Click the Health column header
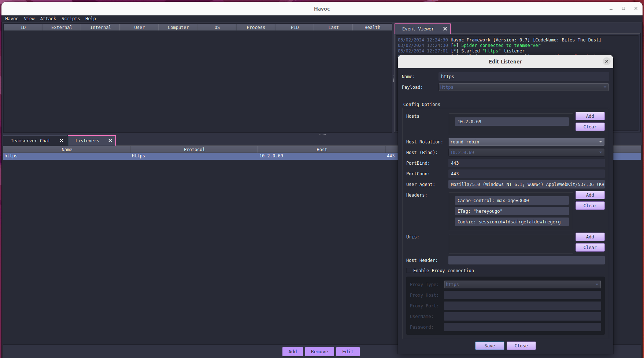Viewport: 644px width, 358px height. pos(373,28)
